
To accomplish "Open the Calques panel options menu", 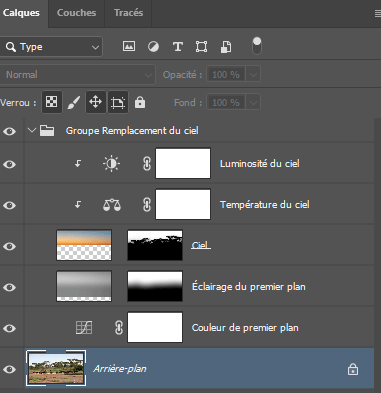I will 377,13.
